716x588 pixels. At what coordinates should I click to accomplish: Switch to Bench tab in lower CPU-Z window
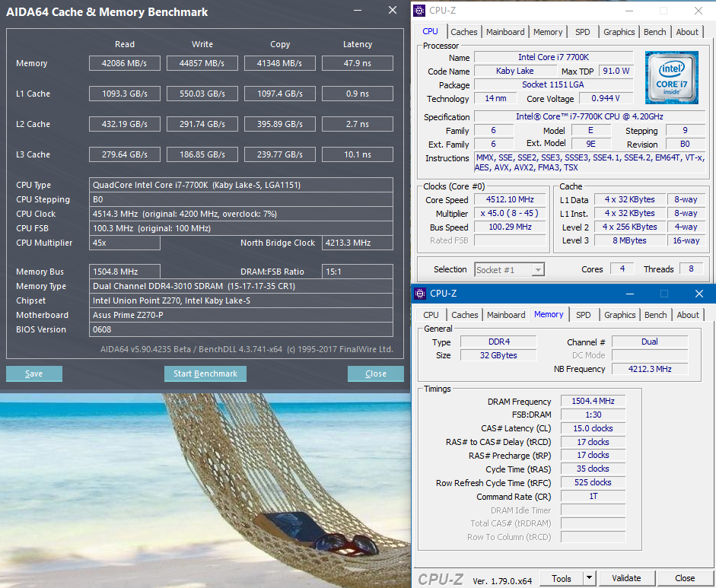pyautogui.click(x=655, y=315)
